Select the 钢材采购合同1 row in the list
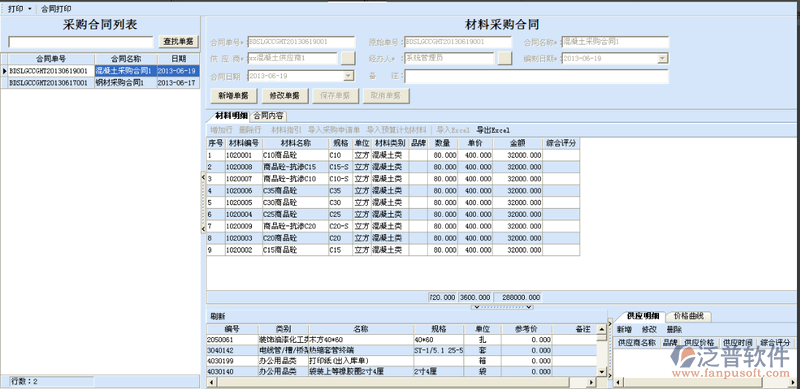This screenshot has height=389, width=800. coord(100,83)
